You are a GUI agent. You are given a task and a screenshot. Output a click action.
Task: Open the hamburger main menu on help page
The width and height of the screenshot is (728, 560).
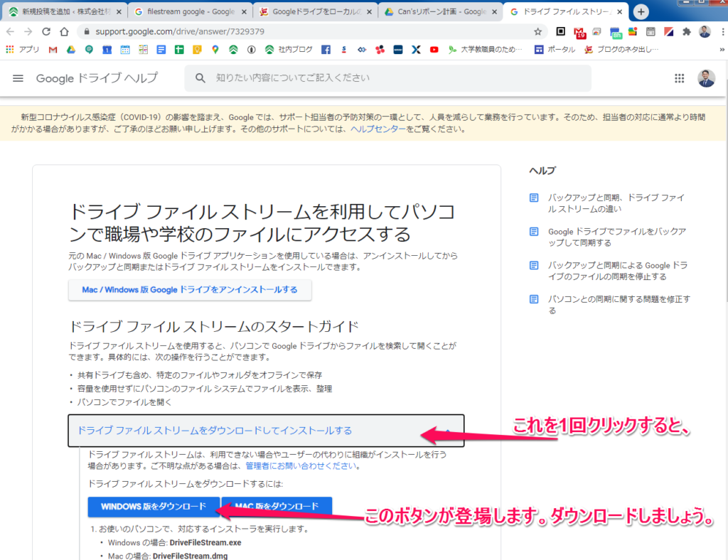[x=18, y=78]
